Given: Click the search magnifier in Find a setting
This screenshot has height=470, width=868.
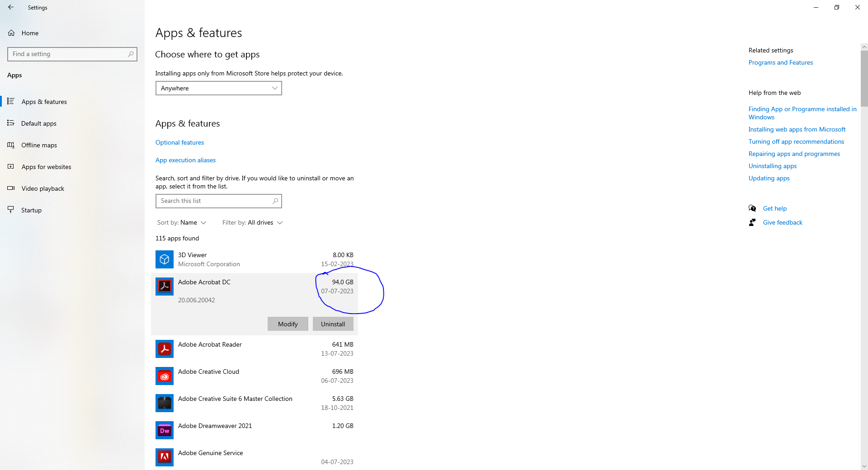Looking at the screenshot, I should pos(131,54).
